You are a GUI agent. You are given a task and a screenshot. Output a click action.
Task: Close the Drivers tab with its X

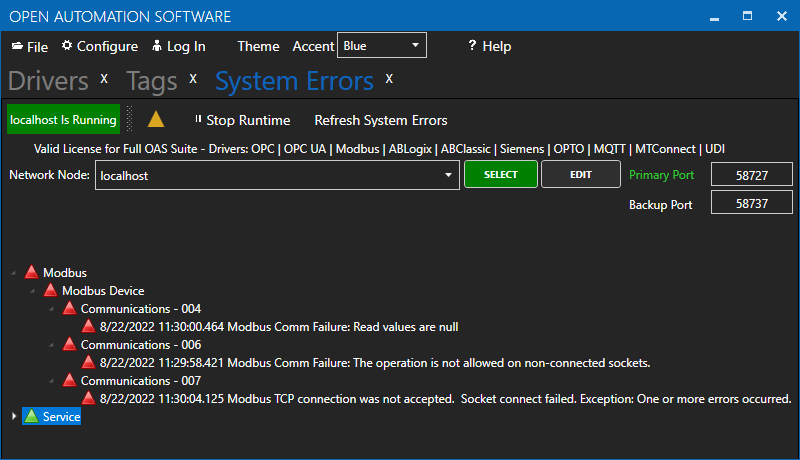(x=104, y=79)
